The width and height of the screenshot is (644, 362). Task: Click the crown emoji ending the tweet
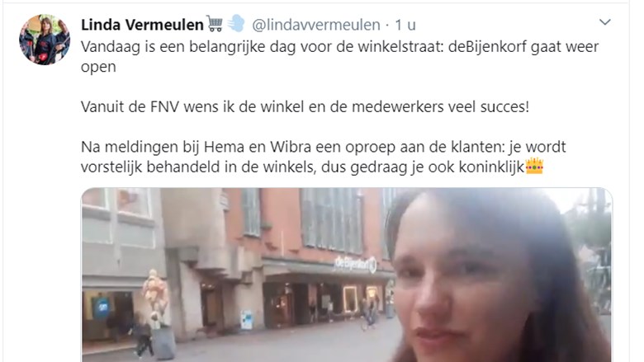[x=534, y=166]
